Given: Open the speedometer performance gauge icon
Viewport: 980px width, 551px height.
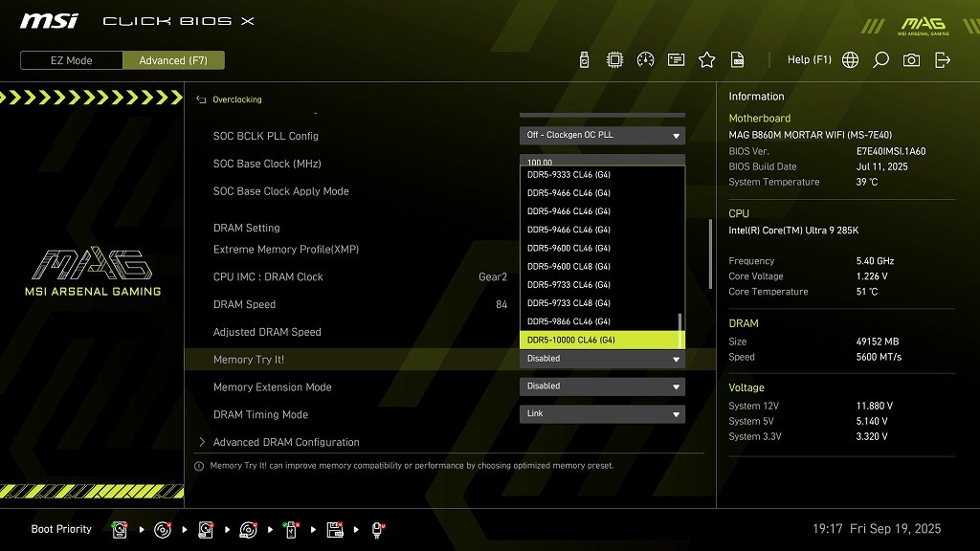Looking at the screenshot, I should point(645,60).
